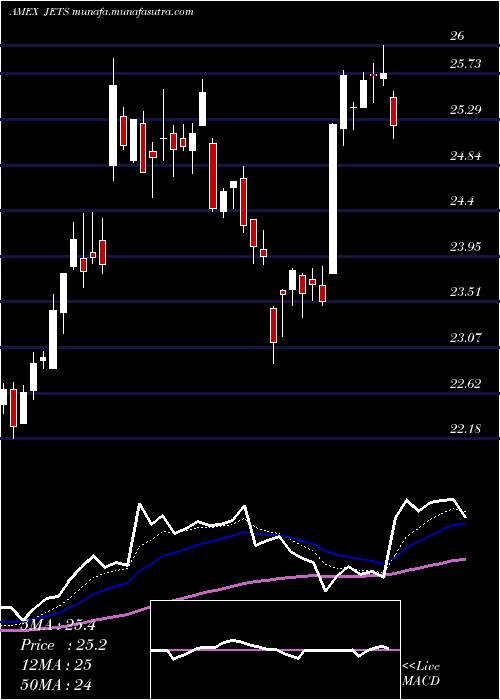Click the 25.73 price axis label

[x=466, y=64]
